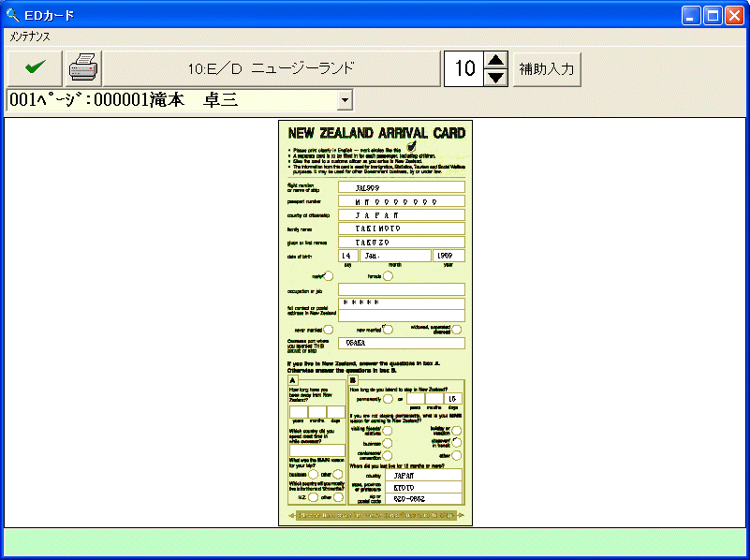The height and width of the screenshot is (560, 750).
Task: Click the 補助入力 button
Action: (547, 68)
